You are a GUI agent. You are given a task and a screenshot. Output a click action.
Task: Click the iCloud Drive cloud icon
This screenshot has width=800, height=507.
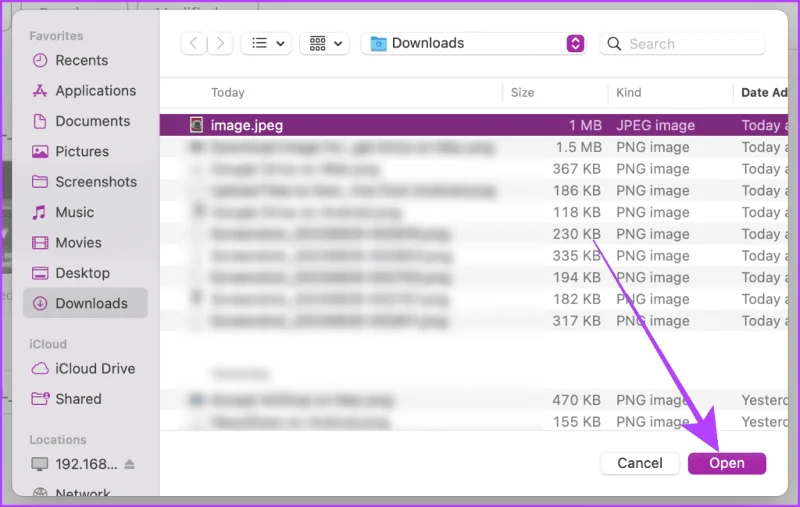coord(40,368)
